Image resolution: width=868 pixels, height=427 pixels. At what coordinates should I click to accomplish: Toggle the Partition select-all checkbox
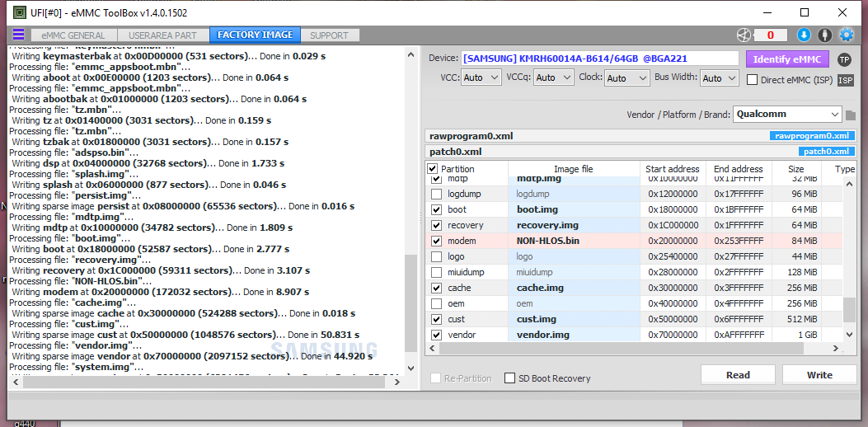click(x=432, y=169)
